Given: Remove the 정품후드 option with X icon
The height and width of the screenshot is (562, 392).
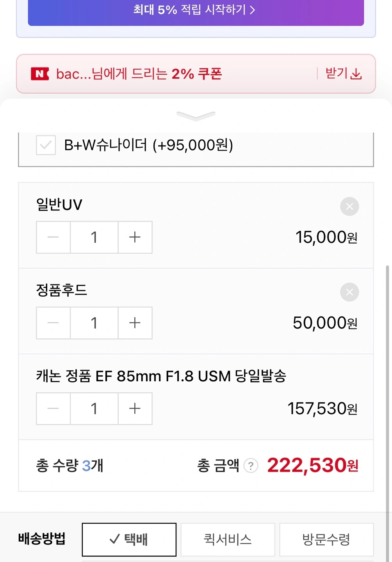Looking at the screenshot, I should [x=349, y=292].
